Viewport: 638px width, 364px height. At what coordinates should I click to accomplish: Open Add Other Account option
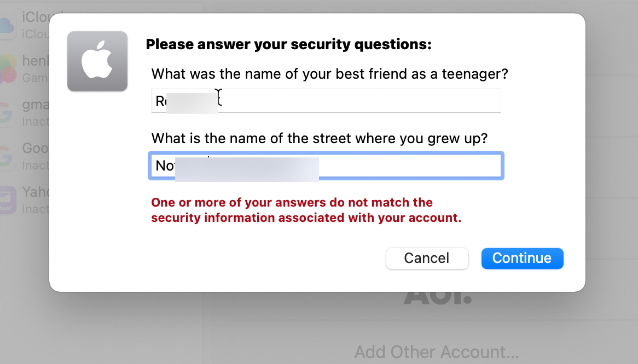(437, 352)
